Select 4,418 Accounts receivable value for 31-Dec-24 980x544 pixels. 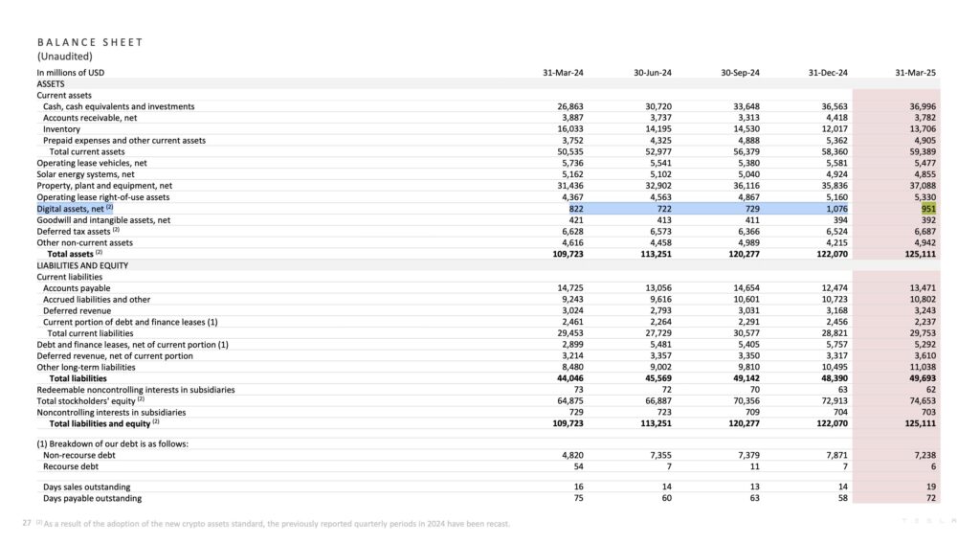[x=836, y=118]
